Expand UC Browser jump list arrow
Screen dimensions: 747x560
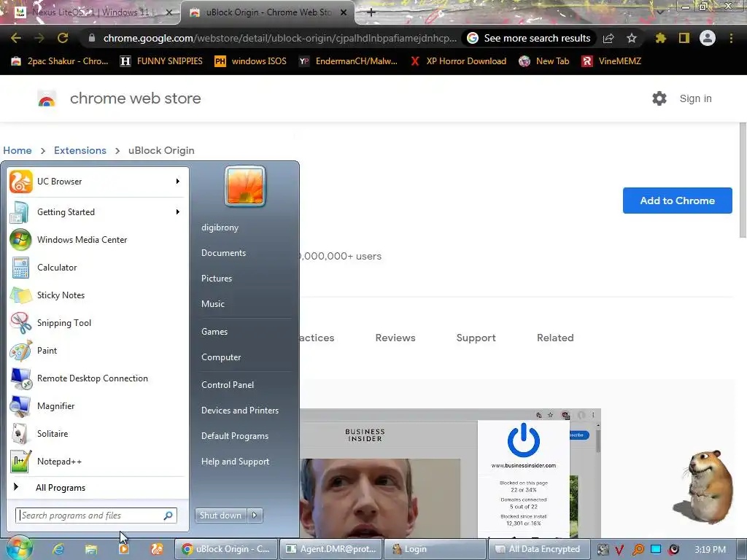point(178,182)
